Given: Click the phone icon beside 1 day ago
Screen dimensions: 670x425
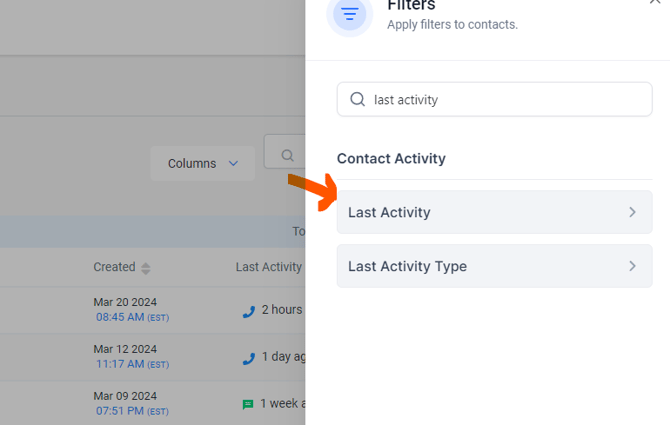Looking at the screenshot, I should (x=249, y=358).
